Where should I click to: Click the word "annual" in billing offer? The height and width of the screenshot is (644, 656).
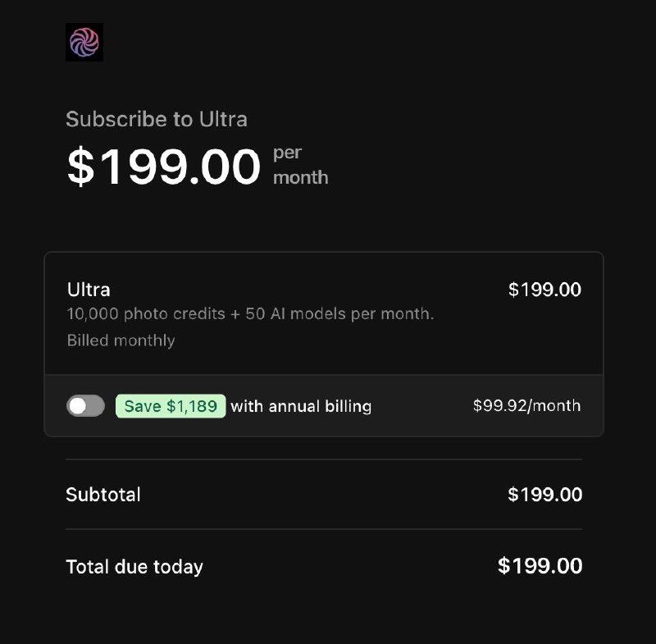click(x=294, y=406)
